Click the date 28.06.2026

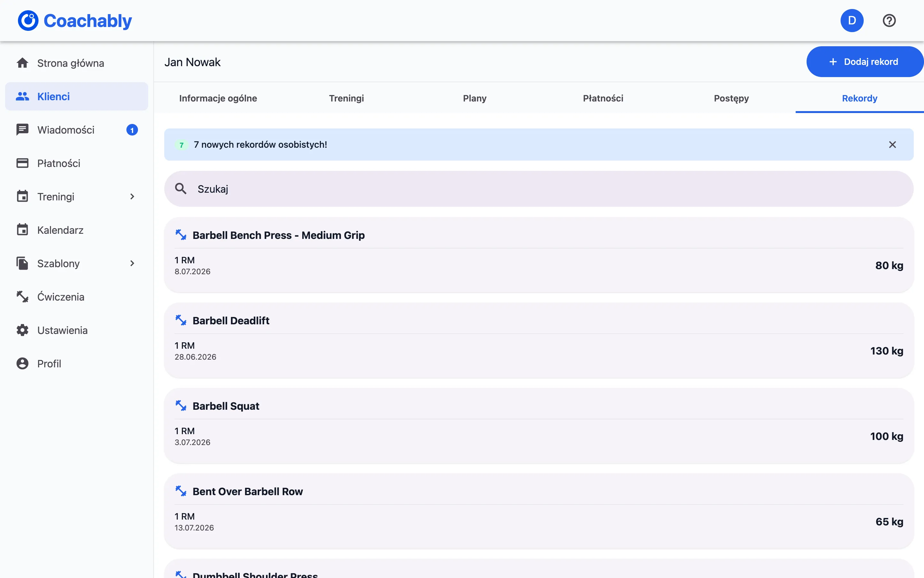195,357
